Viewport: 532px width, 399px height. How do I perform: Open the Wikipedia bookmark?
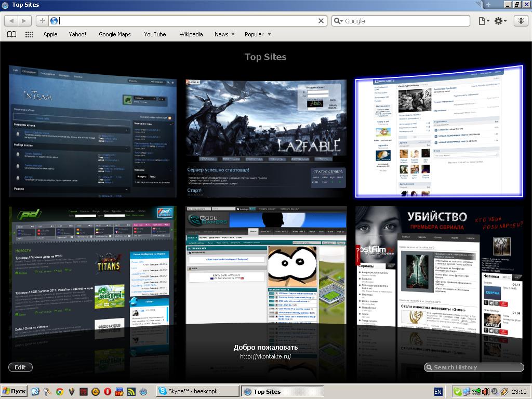coord(191,34)
